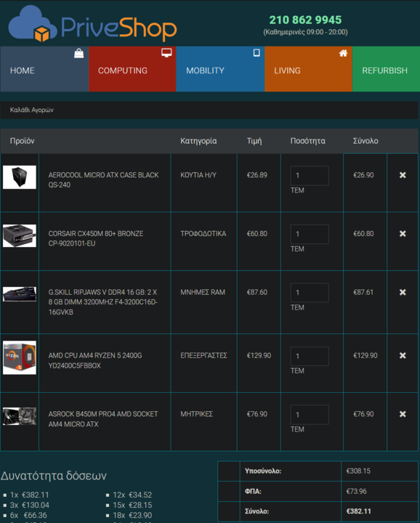Click the Ryzen CPU box thumbnail

pos(20,357)
